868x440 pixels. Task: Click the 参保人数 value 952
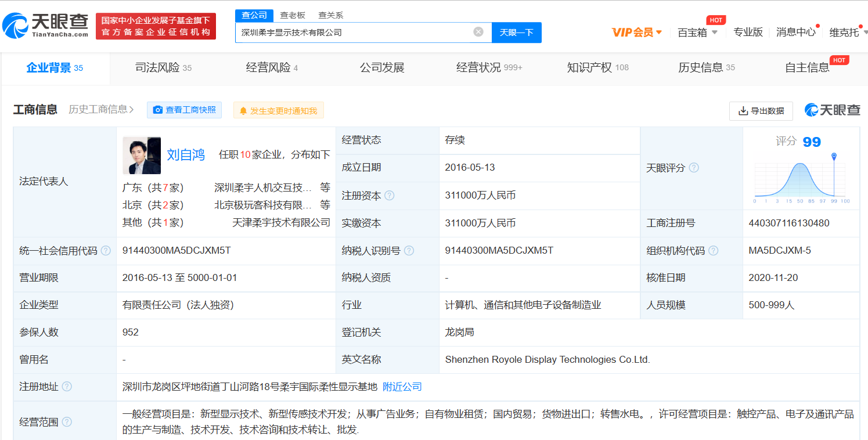click(131, 333)
